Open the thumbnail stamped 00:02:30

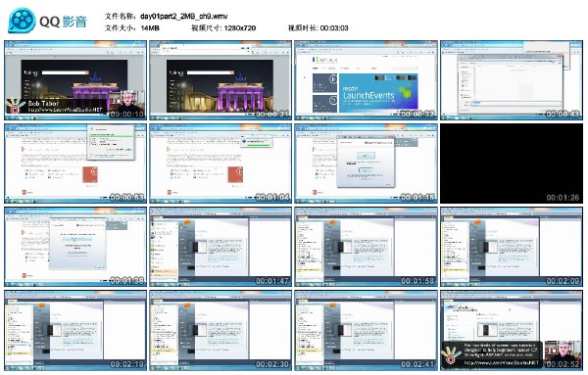point(220,330)
